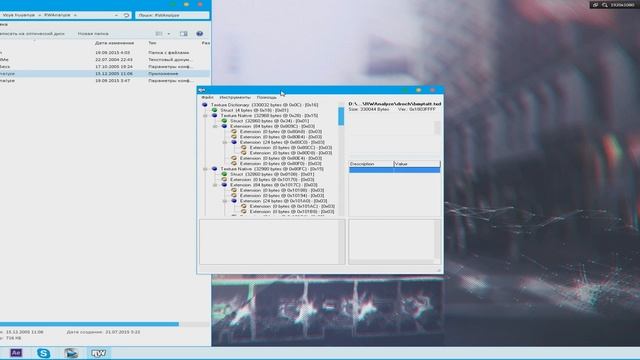Open the RW Analyze taskbar icon
The height and width of the screenshot is (360, 640).
click(98, 353)
